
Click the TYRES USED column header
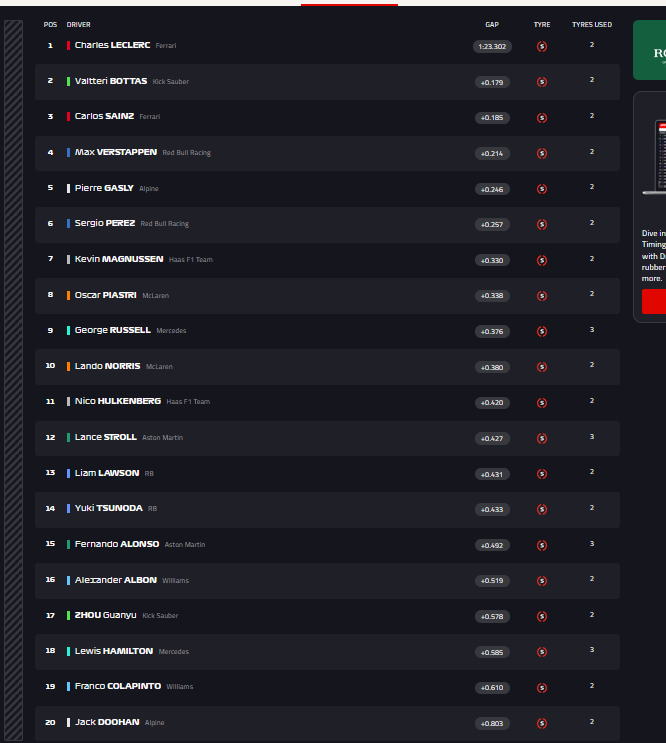(x=591, y=24)
